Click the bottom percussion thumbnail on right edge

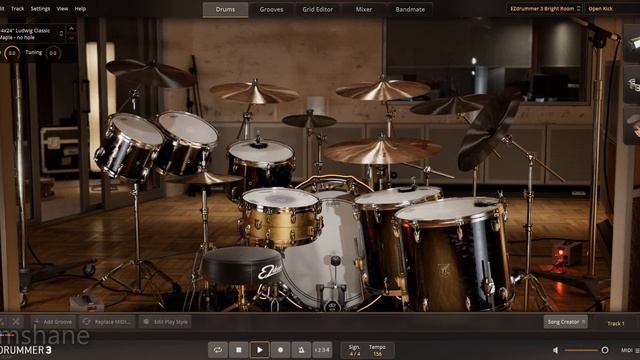click(632, 125)
